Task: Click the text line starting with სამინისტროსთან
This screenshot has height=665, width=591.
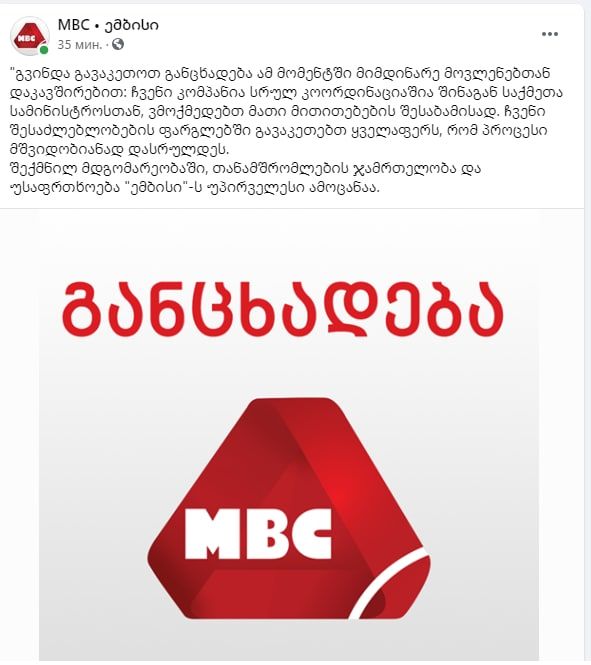Action: (277, 112)
